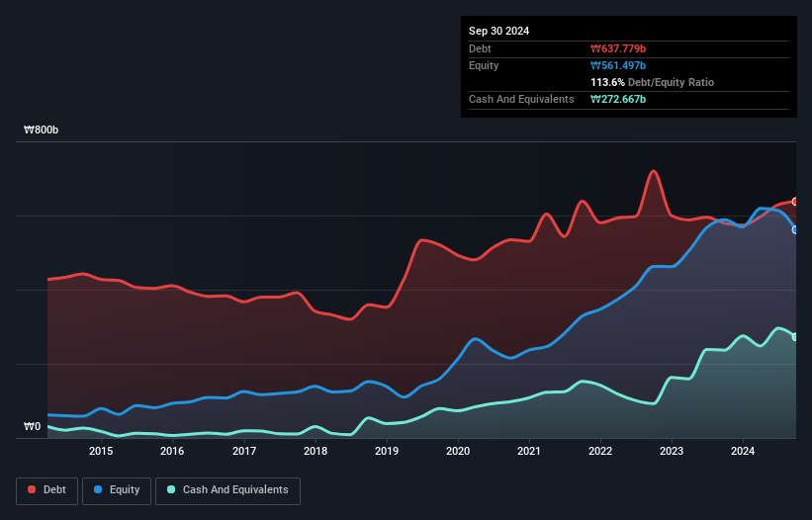Click the 2018 x-axis label

point(316,451)
